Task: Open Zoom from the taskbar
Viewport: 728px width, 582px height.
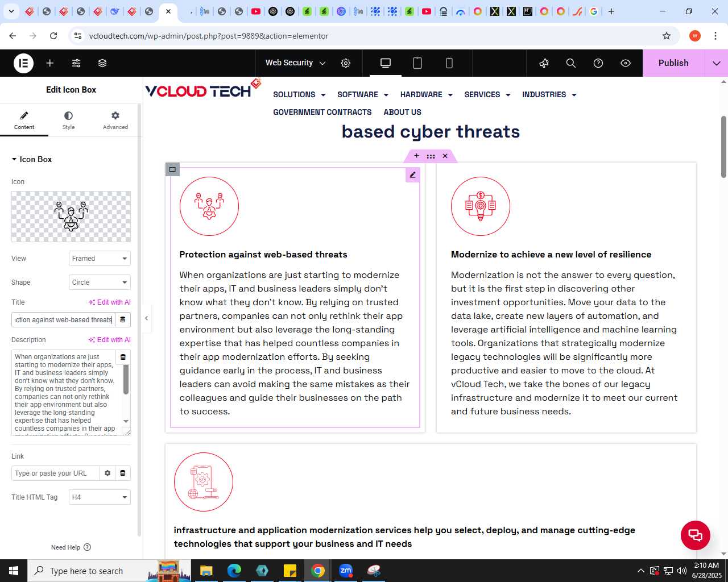Action: [346, 571]
